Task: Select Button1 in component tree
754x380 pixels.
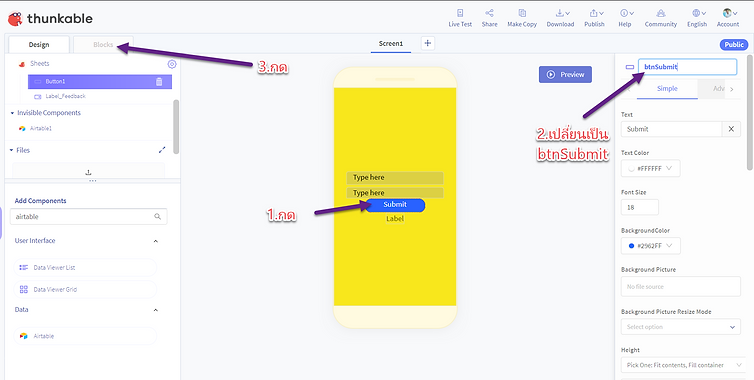Action: pyautogui.click(x=100, y=82)
